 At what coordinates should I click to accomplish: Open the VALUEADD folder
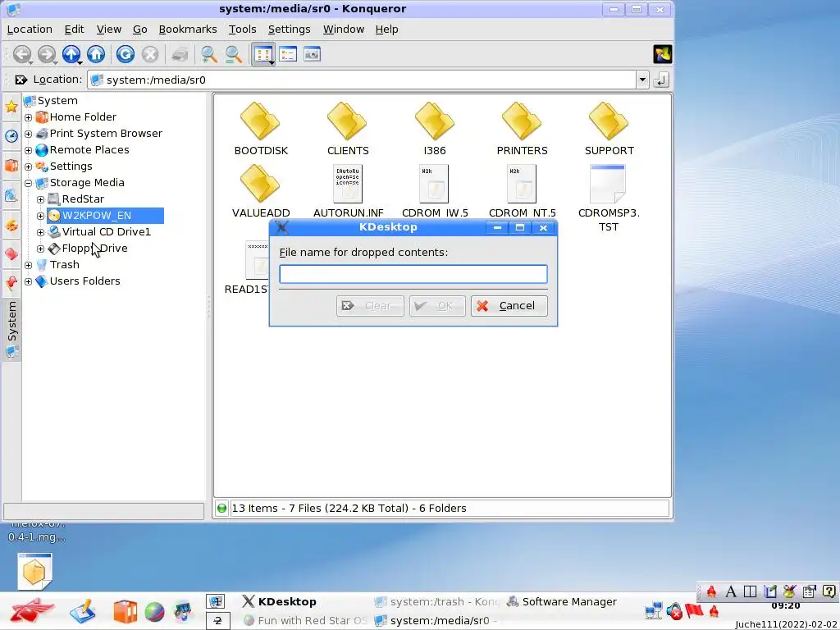(260, 190)
